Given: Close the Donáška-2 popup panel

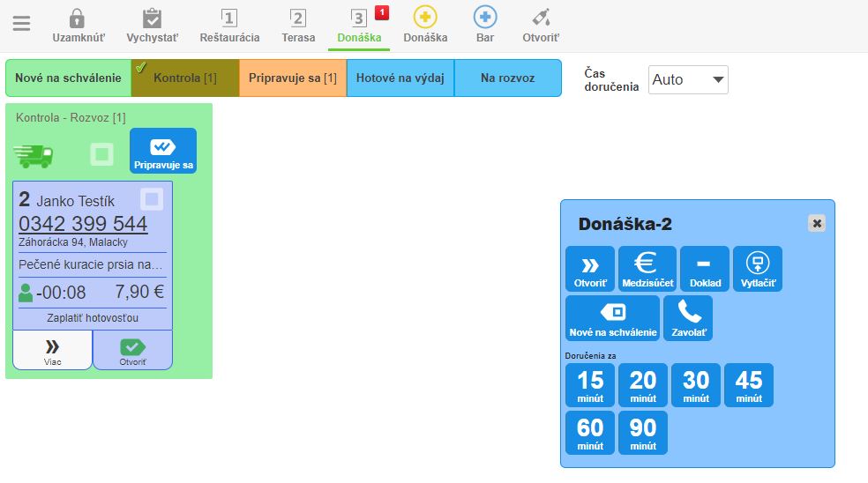Looking at the screenshot, I should click(x=817, y=224).
